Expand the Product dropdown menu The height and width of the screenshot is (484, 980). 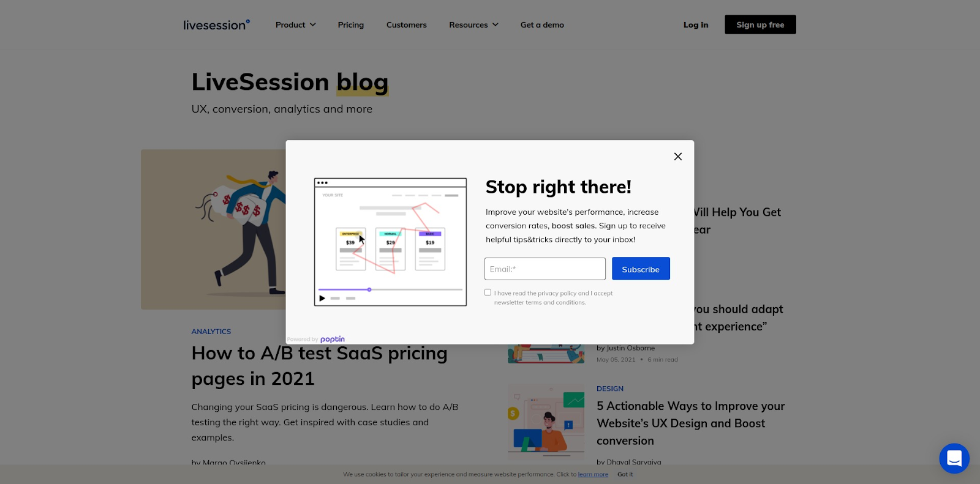296,25
